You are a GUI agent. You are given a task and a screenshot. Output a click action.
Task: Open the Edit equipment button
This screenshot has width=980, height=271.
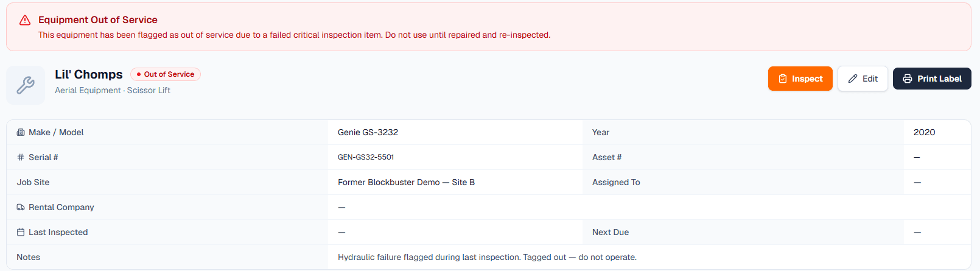pos(863,79)
